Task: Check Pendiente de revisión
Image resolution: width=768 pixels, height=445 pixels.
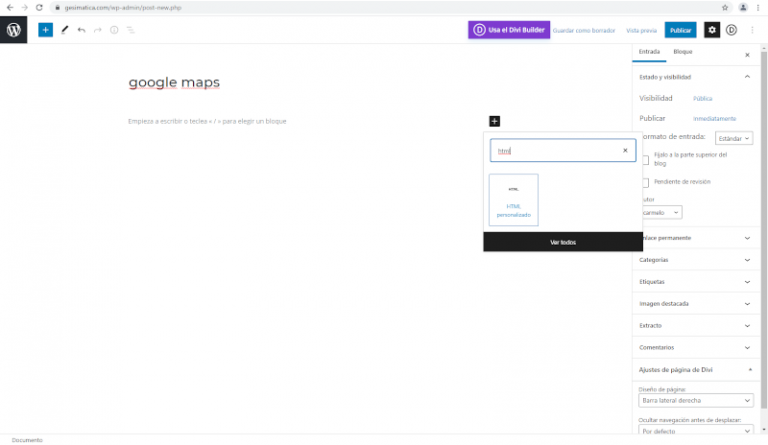Action: click(x=646, y=183)
